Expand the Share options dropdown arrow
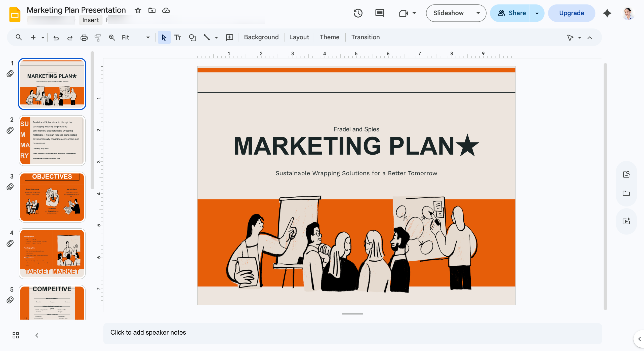 (x=537, y=13)
